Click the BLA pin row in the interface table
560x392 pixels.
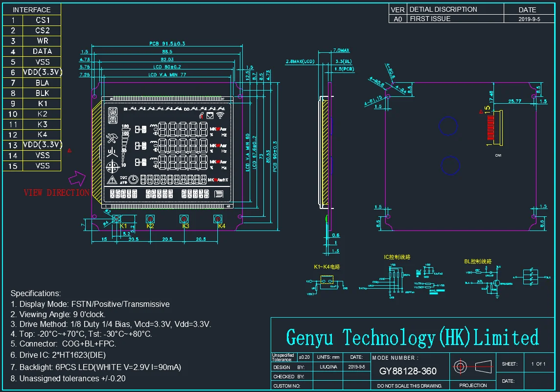coord(42,83)
